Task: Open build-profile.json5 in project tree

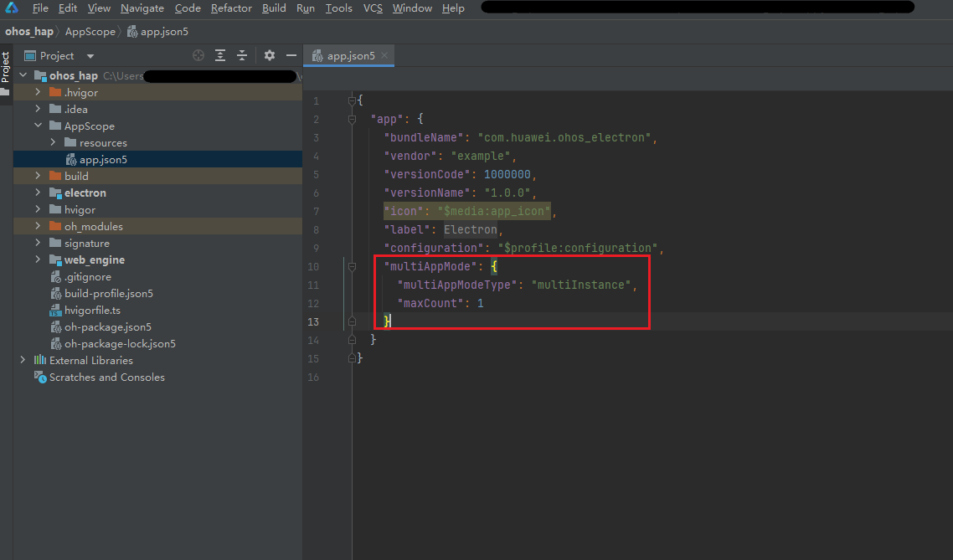Action: point(108,294)
